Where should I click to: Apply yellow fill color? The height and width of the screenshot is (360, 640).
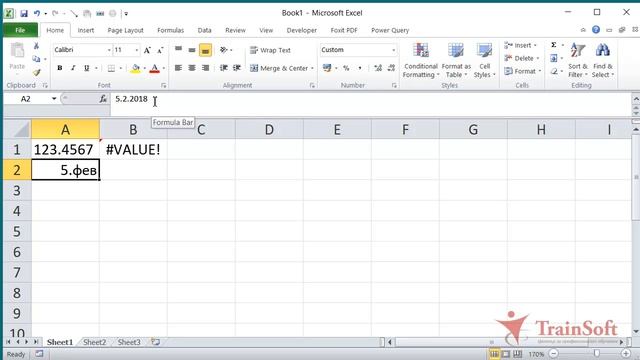click(x=136, y=68)
